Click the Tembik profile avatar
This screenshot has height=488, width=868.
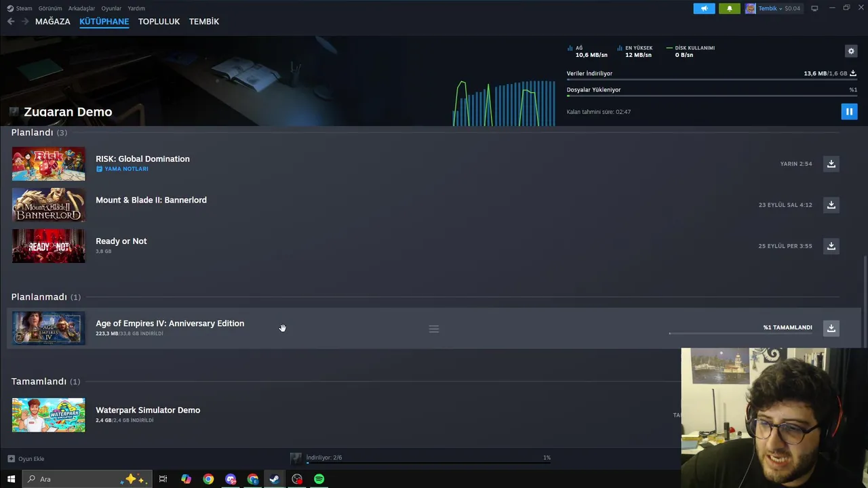click(x=751, y=8)
